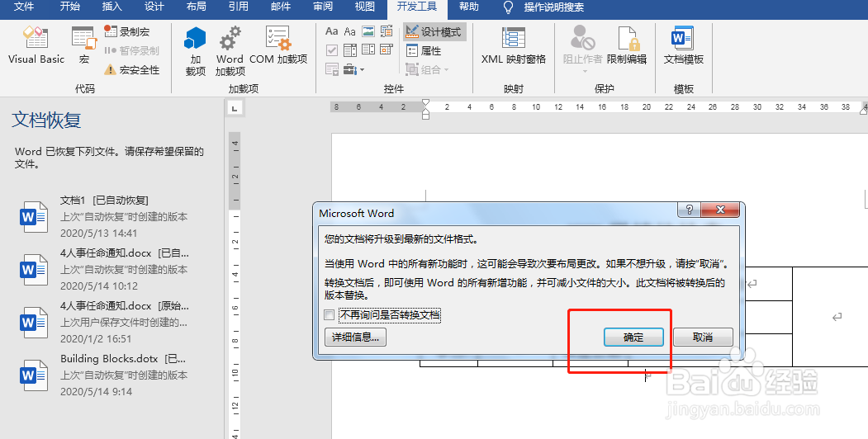Open Document Template (文档模板)
The image size is (868, 439).
click(x=684, y=45)
